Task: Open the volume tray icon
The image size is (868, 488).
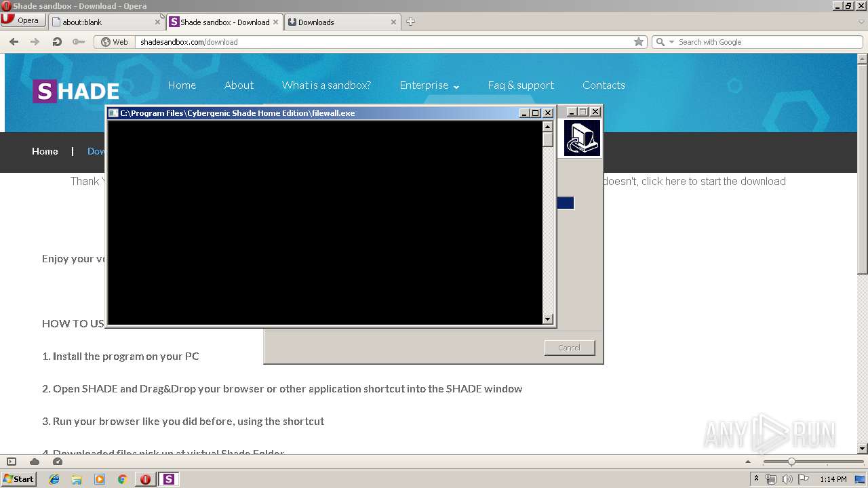Action: (787, 479)
